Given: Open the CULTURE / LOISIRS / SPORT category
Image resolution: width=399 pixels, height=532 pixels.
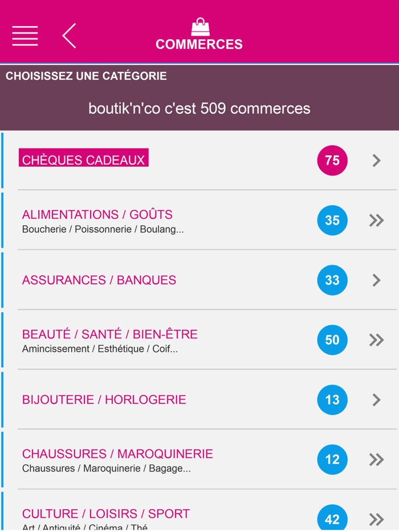Looking at the screenshot, I should tap(105, 513).
